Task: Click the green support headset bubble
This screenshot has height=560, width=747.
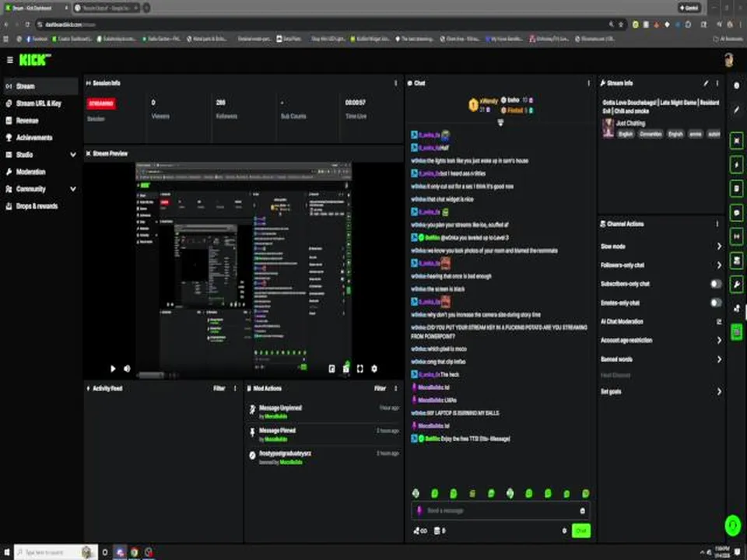Action: pyautogui.click(x=733, y=525)
